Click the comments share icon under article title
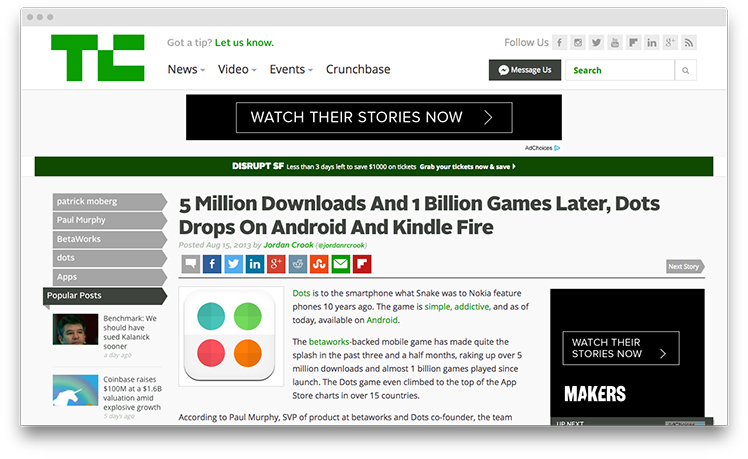The image size is (748, 459). click(x=191, y=264)
